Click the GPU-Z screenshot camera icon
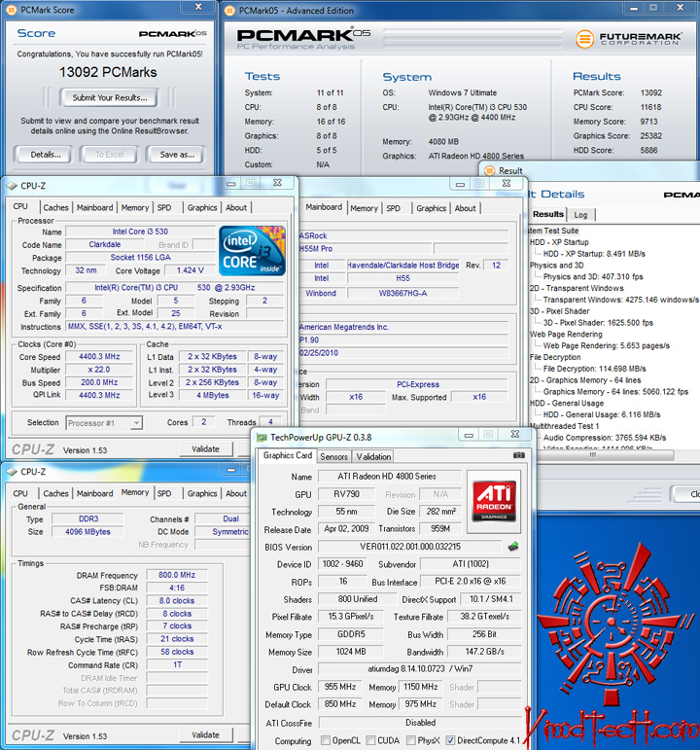The width and height of the screenshot is (700, 750). point(518,455)
